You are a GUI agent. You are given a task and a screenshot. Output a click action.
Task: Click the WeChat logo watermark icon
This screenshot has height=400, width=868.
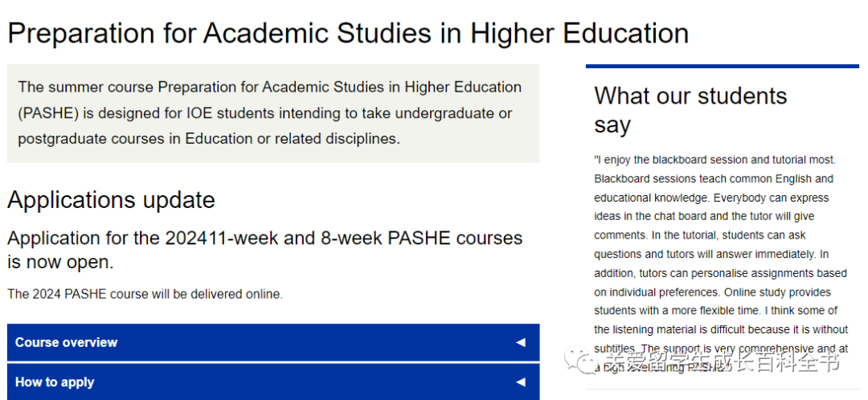581,361
